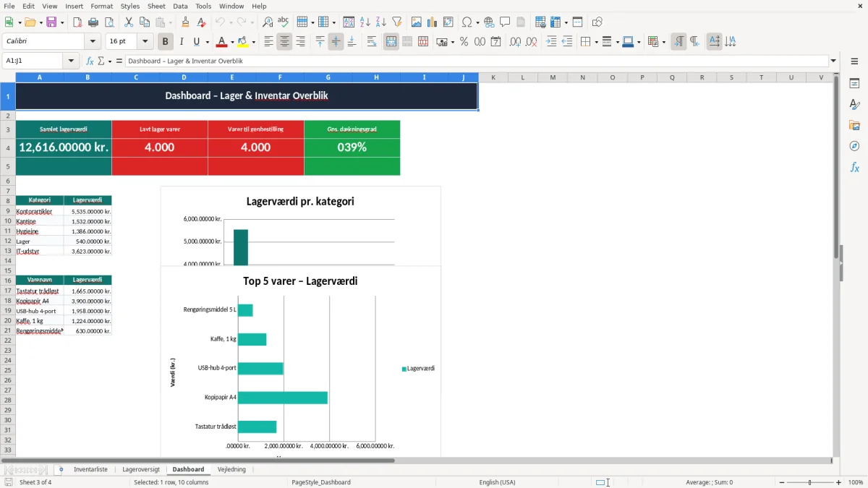This screenshot has width=868, height=488.
Task: Click the Save document icon
Action: (51, 22)
